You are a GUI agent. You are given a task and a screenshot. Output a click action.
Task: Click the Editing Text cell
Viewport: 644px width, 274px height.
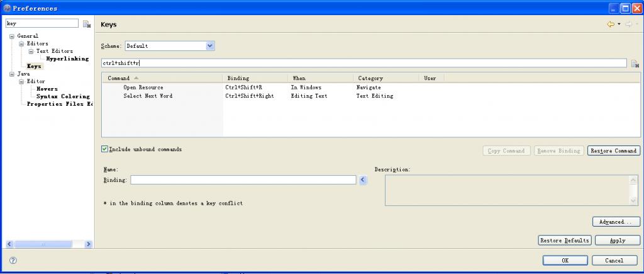(309, 96)
